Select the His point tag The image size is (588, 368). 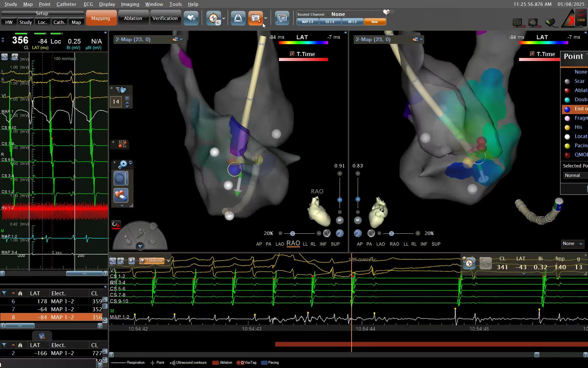575,127
